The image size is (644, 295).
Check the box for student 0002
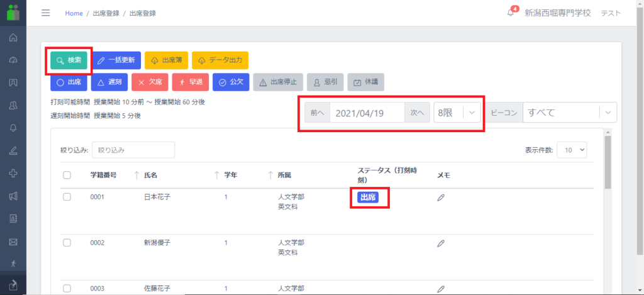click(67, 242)
